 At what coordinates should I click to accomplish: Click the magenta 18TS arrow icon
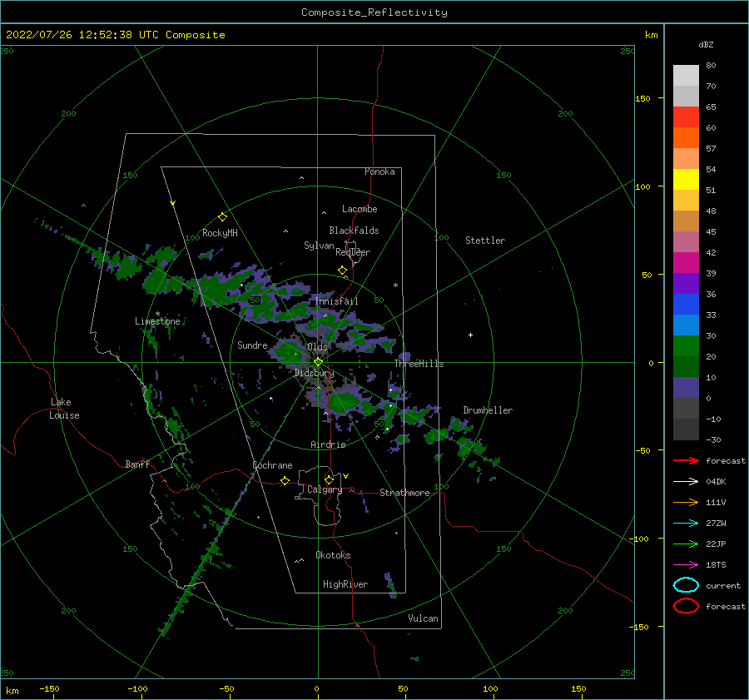point(686,565)
